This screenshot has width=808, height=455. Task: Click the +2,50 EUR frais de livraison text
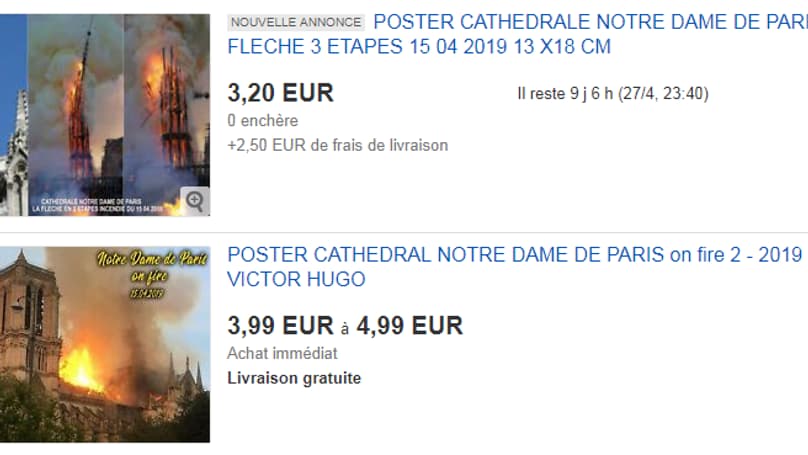338,145
